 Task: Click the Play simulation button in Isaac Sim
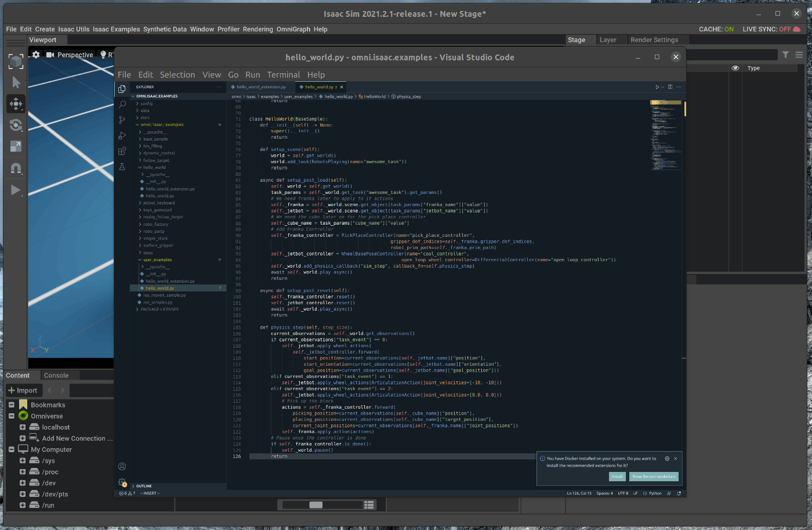(x=16, y=190)
